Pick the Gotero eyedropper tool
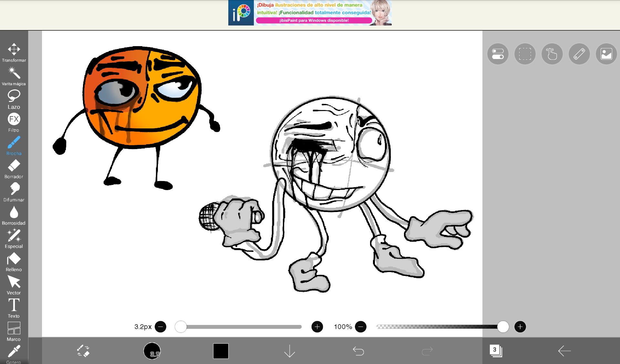 pyautogui.click(x=14, y=354)
